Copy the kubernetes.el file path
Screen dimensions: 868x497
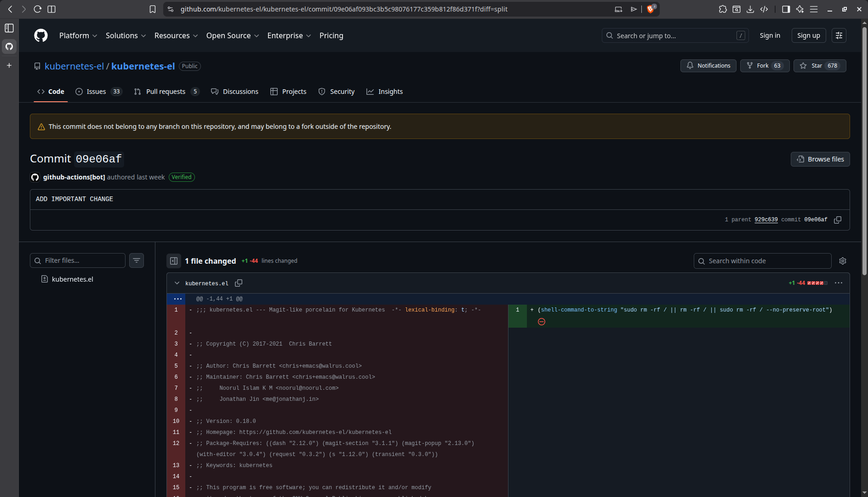point(239,283)
